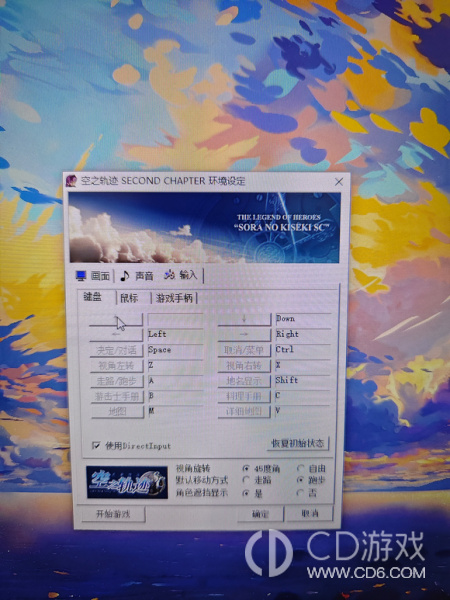Select the 游戏手柄 sub-tab
Viewport: 450px width, 600px height.
(174, 298)
